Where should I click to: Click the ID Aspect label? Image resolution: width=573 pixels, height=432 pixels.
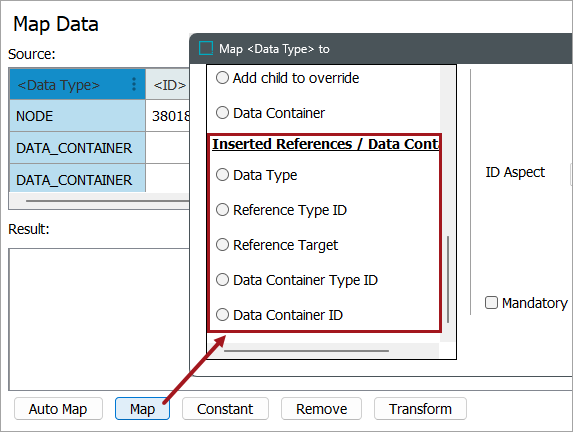515,172
